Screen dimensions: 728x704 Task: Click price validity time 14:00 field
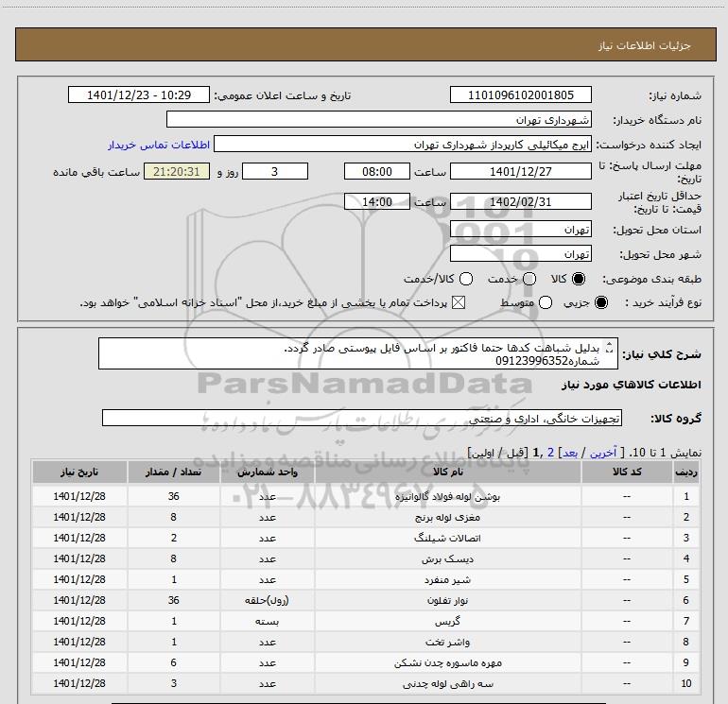point(377,202)
